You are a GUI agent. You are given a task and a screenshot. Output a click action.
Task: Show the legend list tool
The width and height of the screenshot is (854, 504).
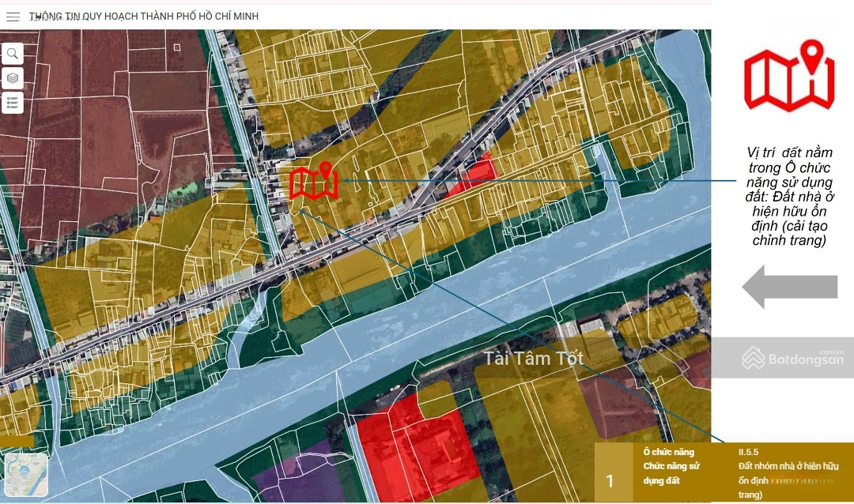13,103
